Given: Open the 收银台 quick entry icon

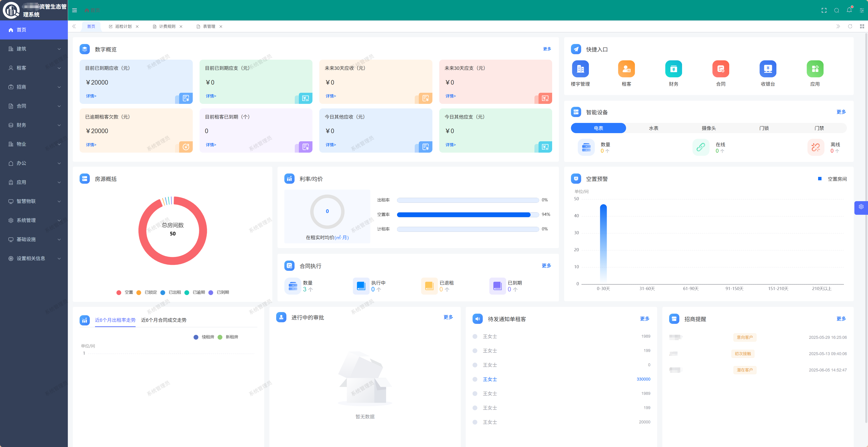Looking at the screenshot, I should coord(768,69).
